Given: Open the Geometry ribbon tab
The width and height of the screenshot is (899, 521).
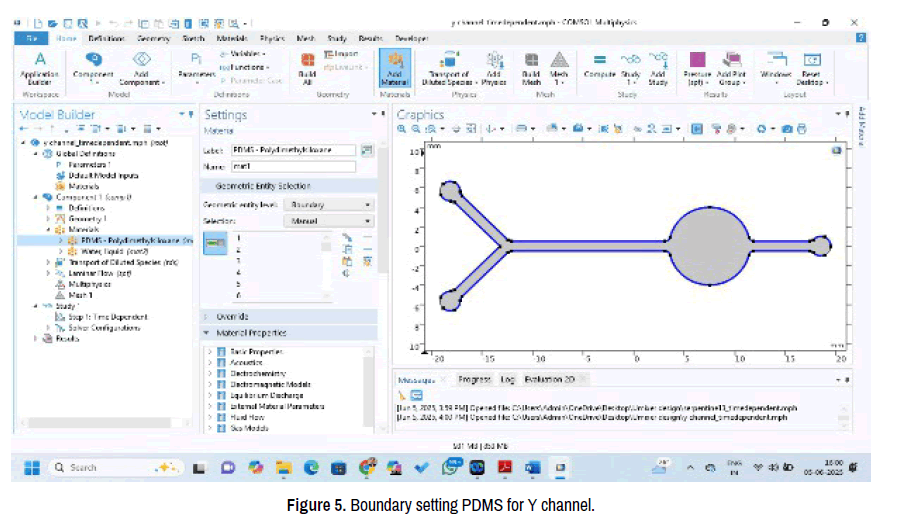Looking at the screenshot, I should point(153,38).
